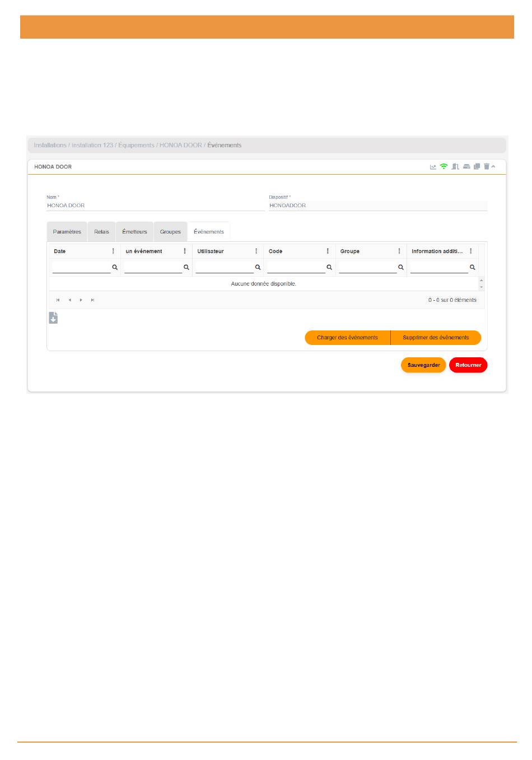This screenshot has height=760, width=532.
Task: Open Utilisateur column options menu
Action: coord(256,251)
